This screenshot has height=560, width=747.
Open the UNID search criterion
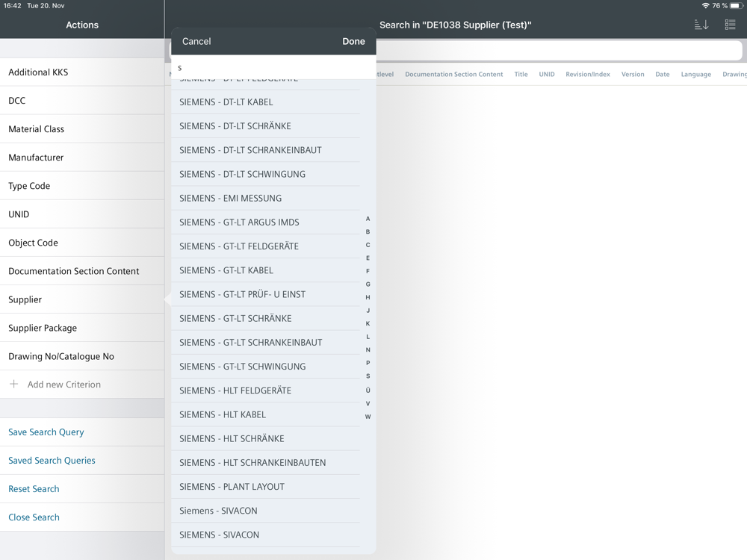pos(82,214)
